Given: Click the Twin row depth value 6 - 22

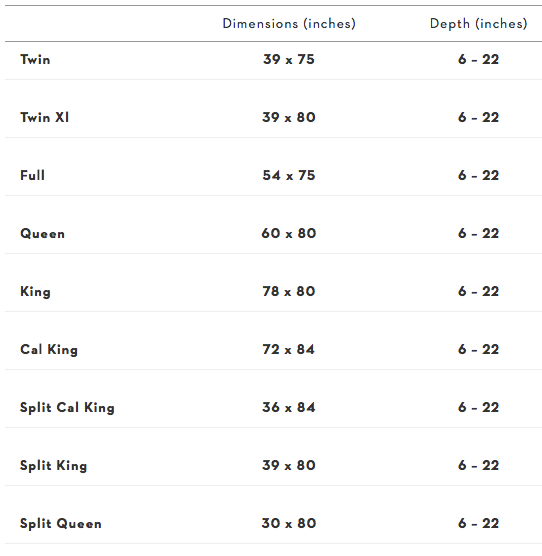Looking at the screenshot, I should pyautogui.click(x=479, y=59).
